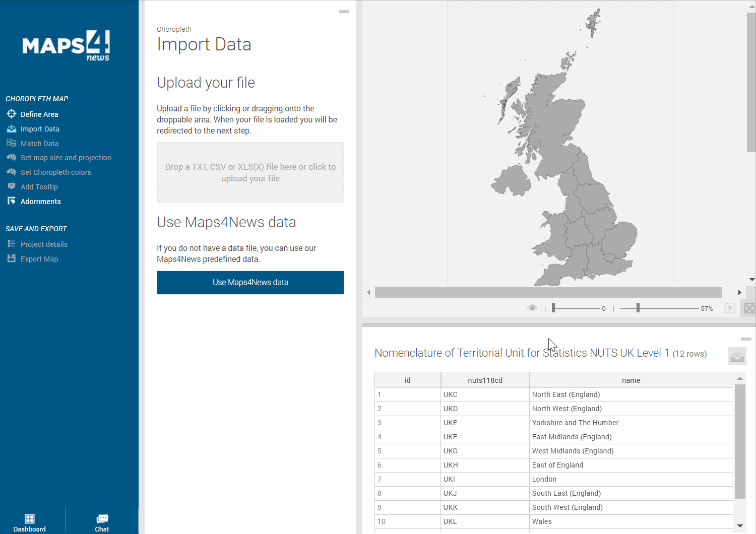The image size is (756, 534).
Task: Click the Export Map save icon
Action: pyautogui.click(x=12, y=258)
